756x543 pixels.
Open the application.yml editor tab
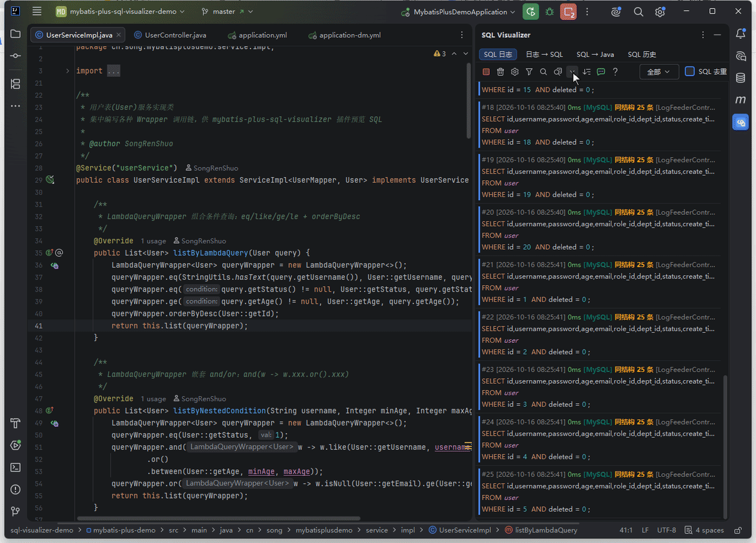pos(256,35)
